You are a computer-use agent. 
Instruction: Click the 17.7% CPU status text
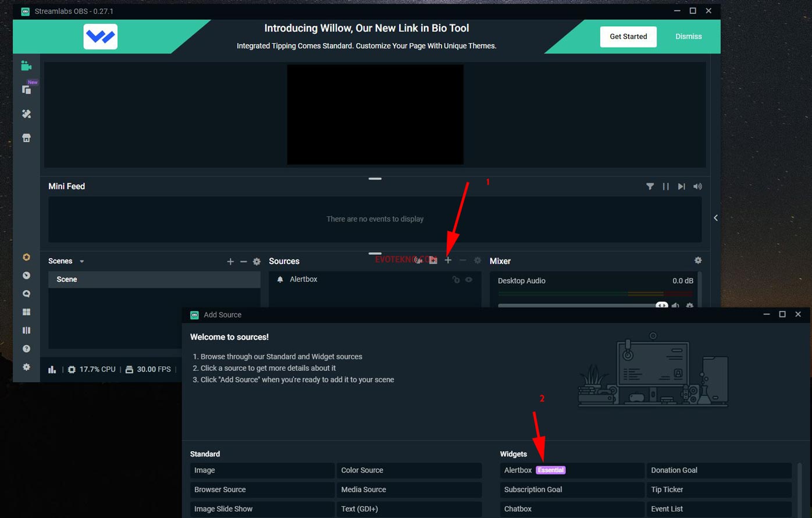click(98, 369)
